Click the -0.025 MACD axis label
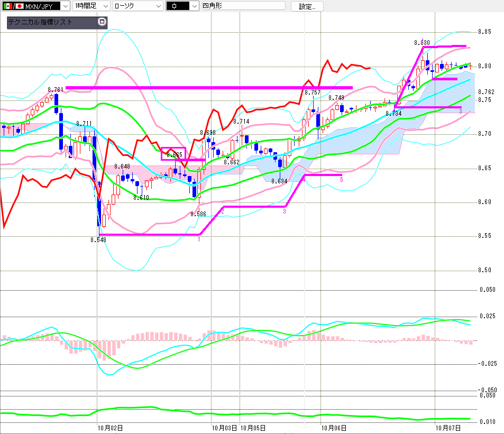 [x=487, y=364]
